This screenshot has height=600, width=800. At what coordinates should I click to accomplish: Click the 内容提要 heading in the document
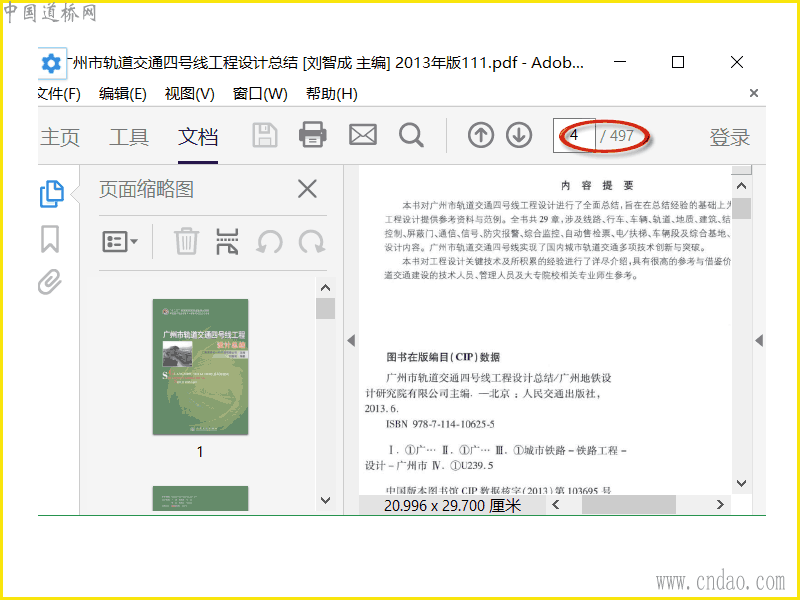597,185
